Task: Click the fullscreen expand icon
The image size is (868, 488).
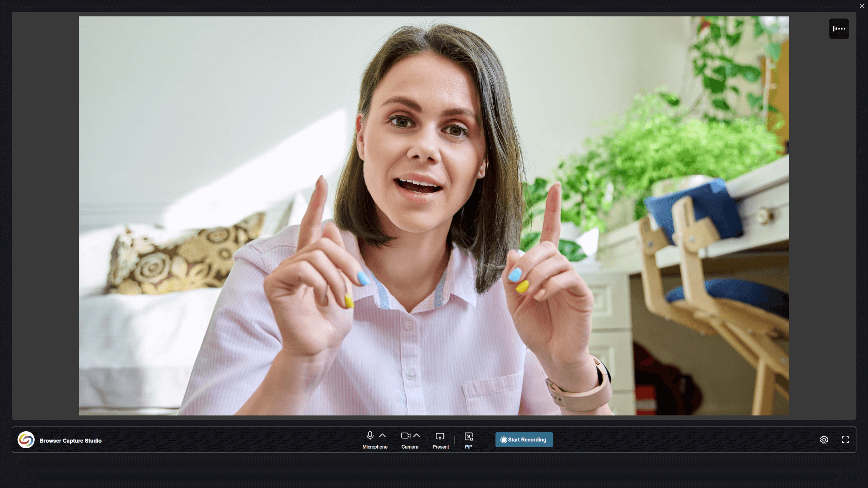Action: click(845, 439)
